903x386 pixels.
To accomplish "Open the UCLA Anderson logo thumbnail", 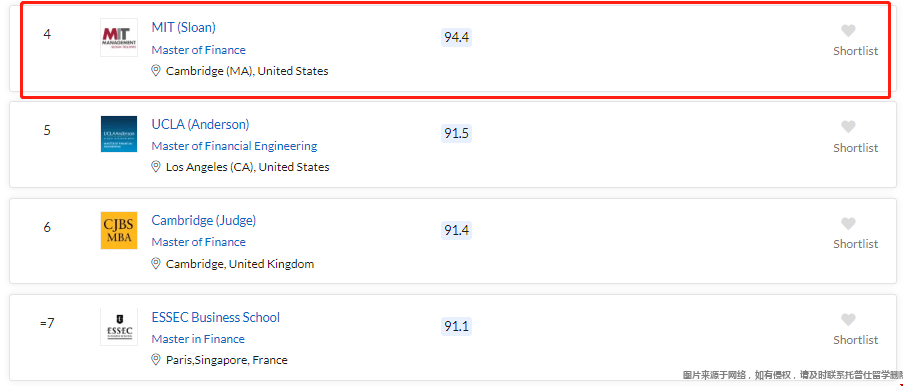I will pos(119,134).
